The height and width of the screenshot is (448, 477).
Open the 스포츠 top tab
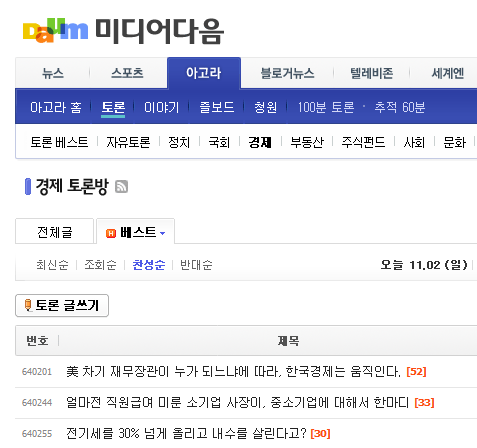coord(127,73)
